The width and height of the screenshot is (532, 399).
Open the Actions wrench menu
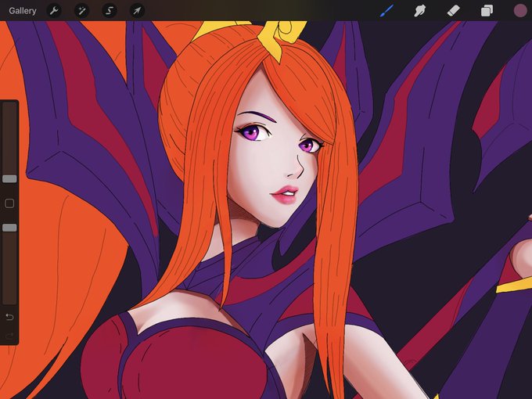(x=54, y=11)
